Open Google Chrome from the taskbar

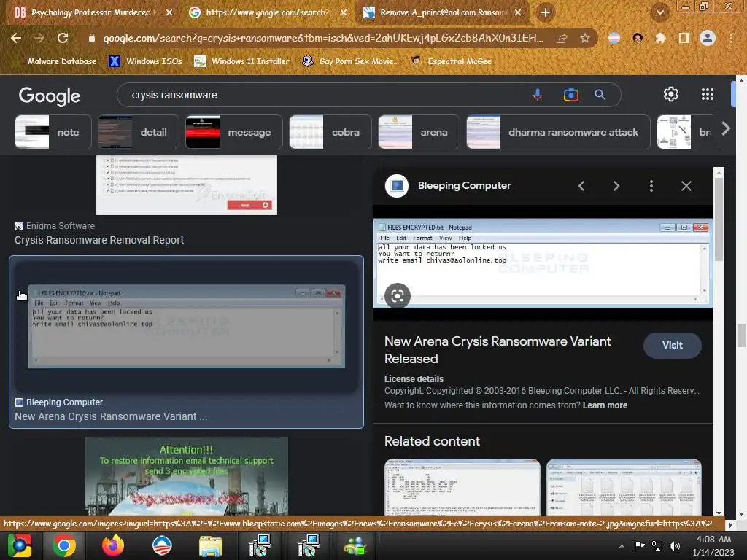coord(64,545)
